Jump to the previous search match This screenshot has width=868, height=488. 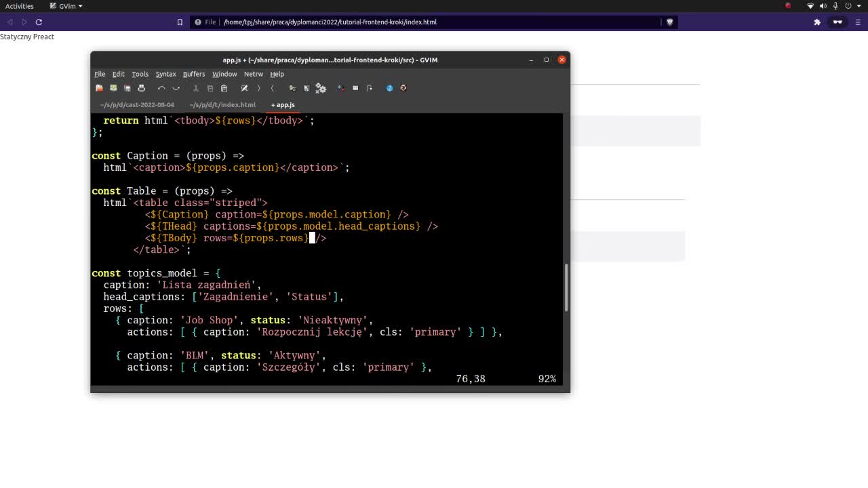(273, 88)
